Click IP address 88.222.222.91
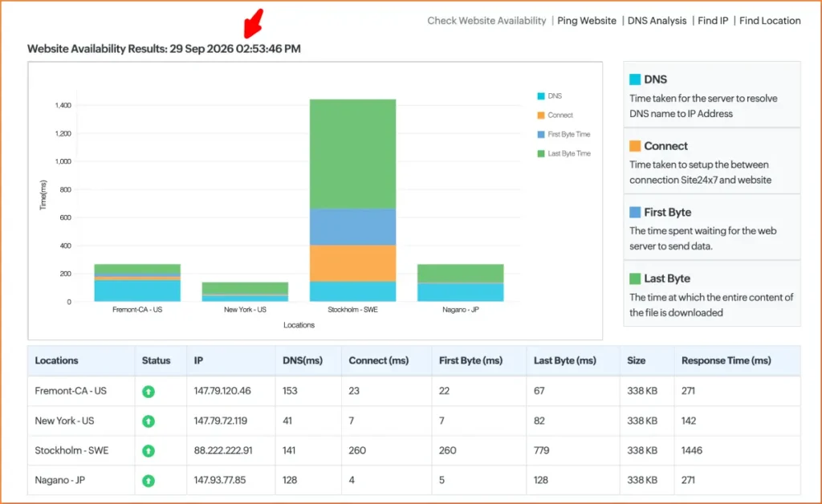The image size is (822, 504). click(223, 450)
